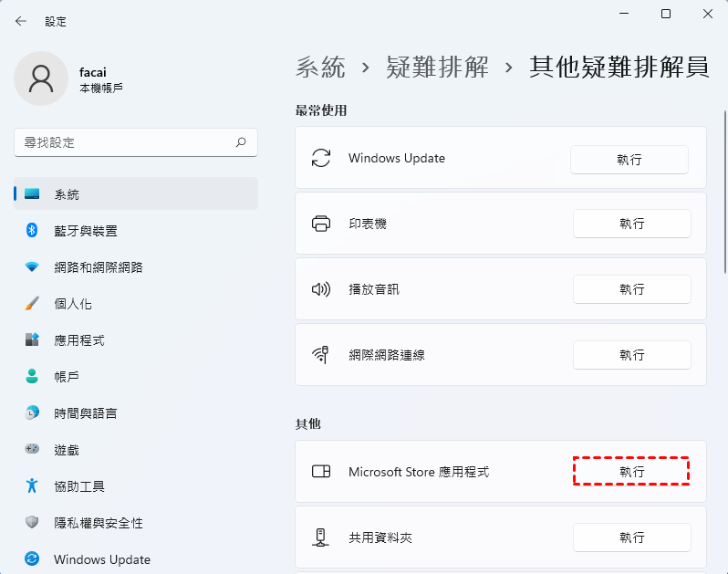
Task: Run the 印表機 troubleshooter
Action: click(632, 224)
